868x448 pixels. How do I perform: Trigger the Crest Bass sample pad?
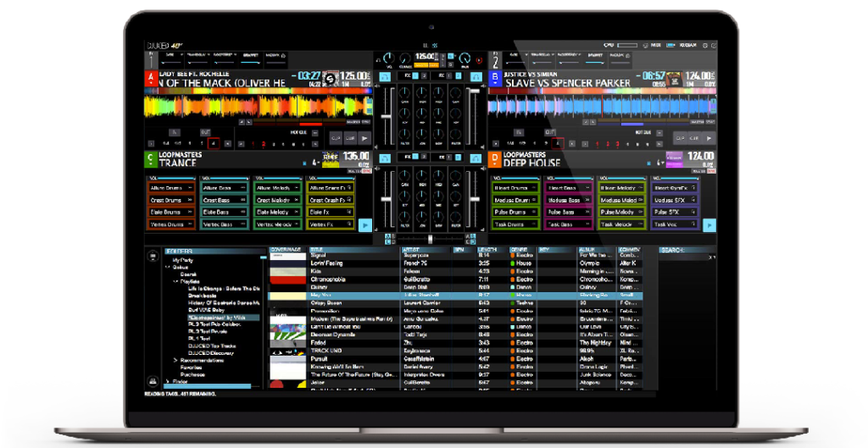[224, 200]
